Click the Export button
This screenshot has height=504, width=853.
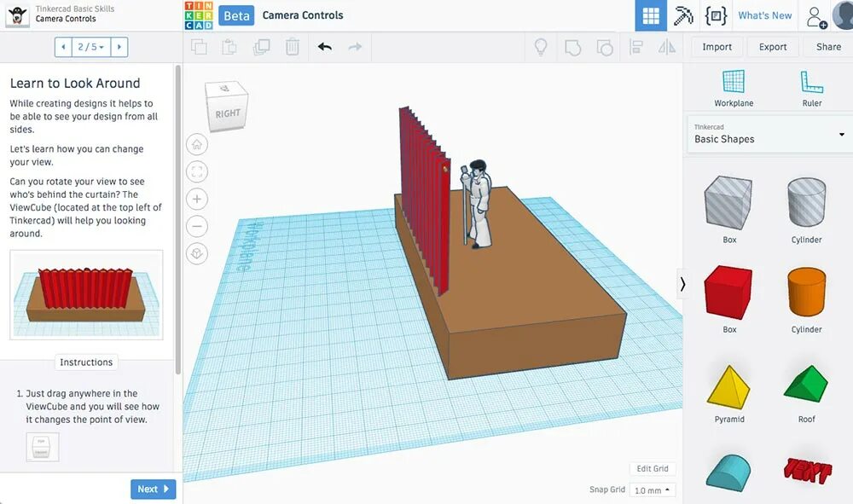[773, 47]
